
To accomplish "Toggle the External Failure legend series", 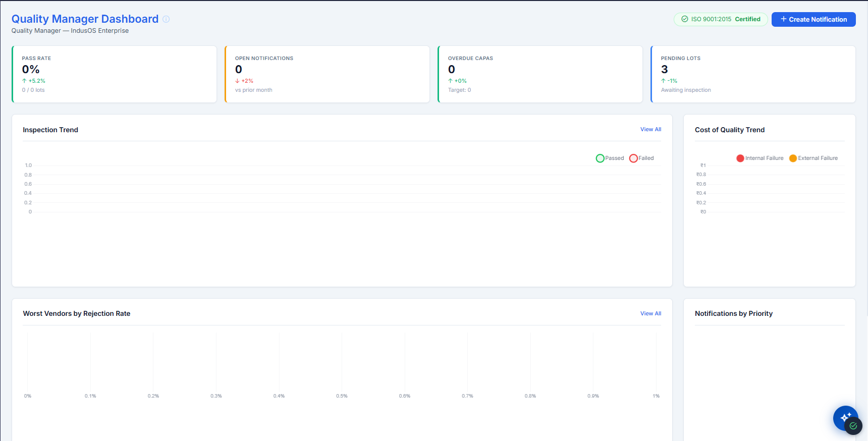I will (x=813, y=158).
